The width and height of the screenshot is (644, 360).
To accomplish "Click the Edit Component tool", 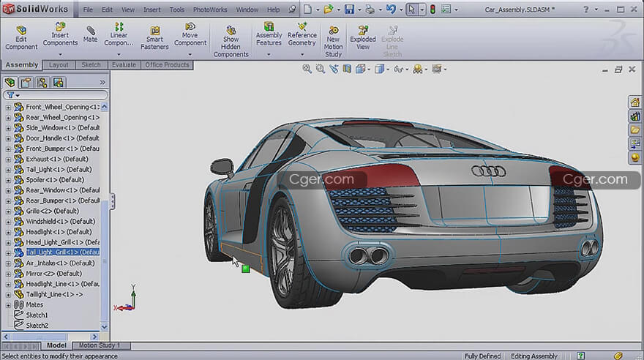I will 21,37.
